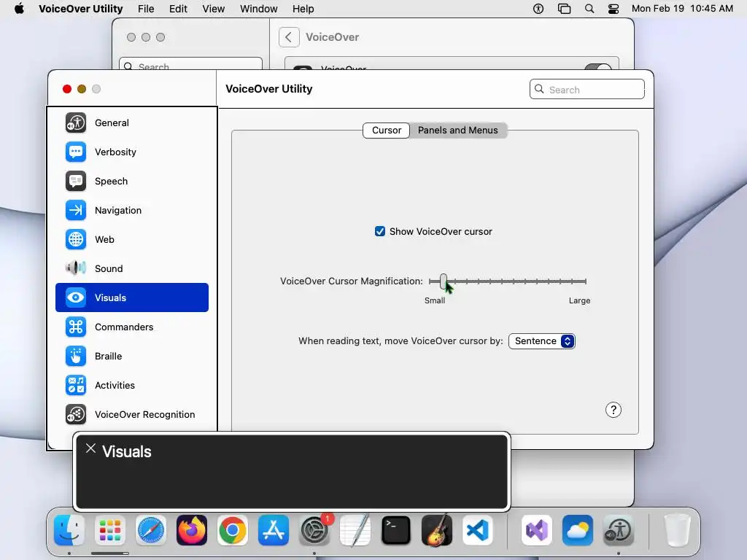The width and height of the screenshot is (747, 560).
Task: Click in VoiceOver Utility search field
Action: click(x=587, y=90)
